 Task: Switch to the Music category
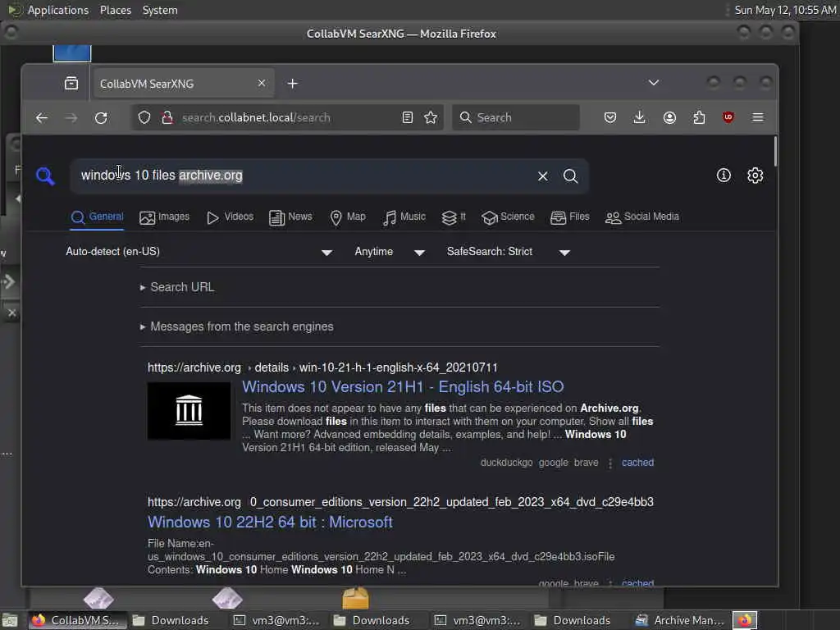(x=404, y=217)
